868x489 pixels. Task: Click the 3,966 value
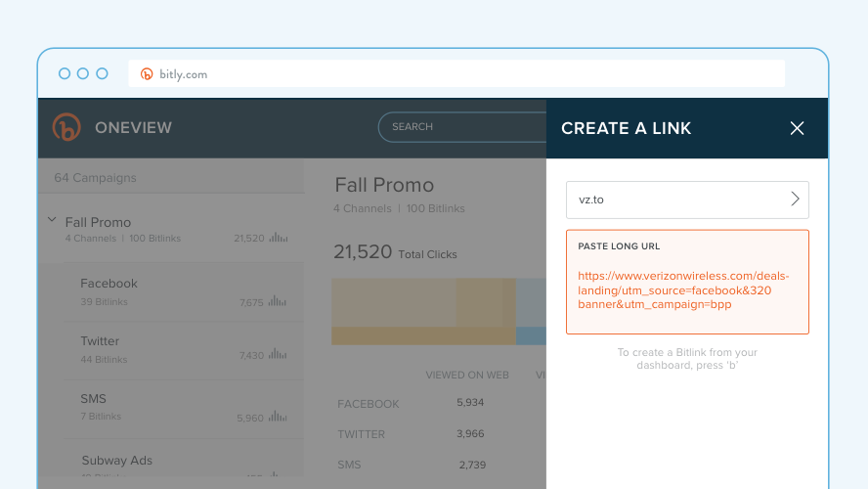(x=470, y=433)
